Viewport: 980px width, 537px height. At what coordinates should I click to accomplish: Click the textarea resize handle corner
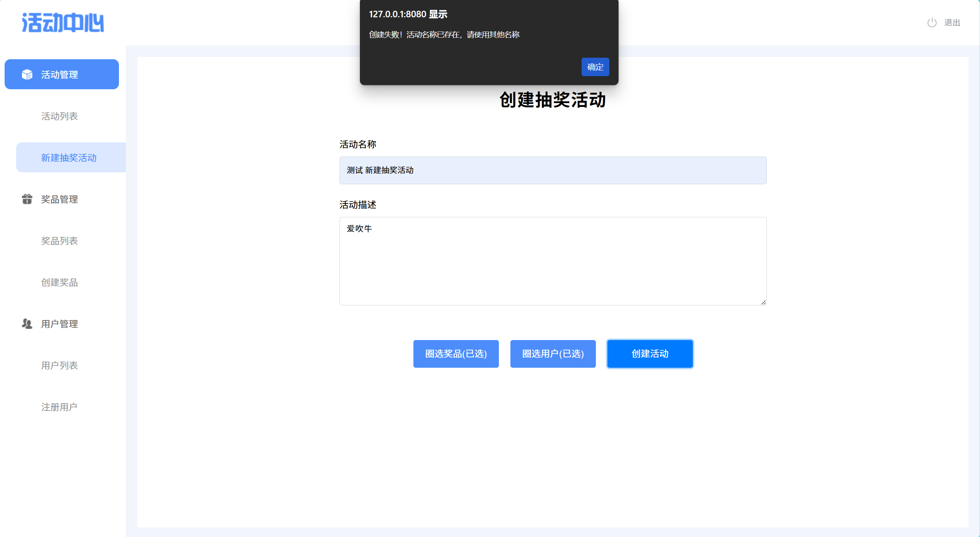tap(763, 302)
